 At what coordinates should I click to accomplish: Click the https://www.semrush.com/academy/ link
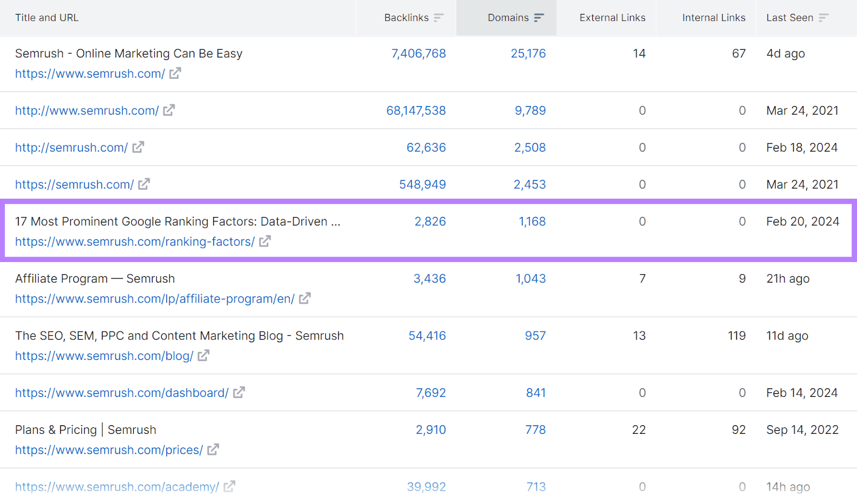tap(117, 487)
